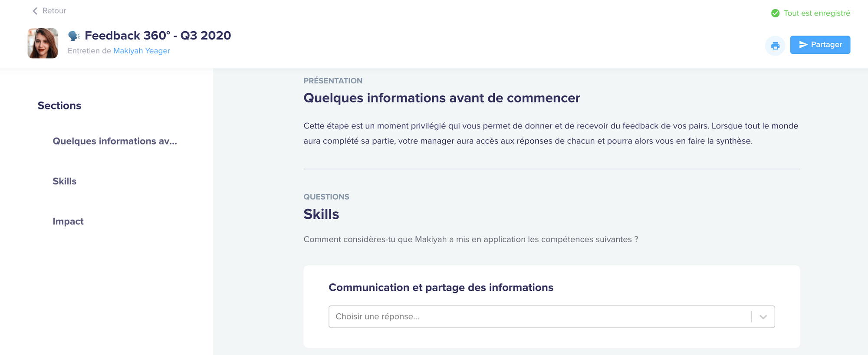The height and width of the screenshot is (355, 868).
Task: Click Communication et partage des informations title
Action: (441, 287)
